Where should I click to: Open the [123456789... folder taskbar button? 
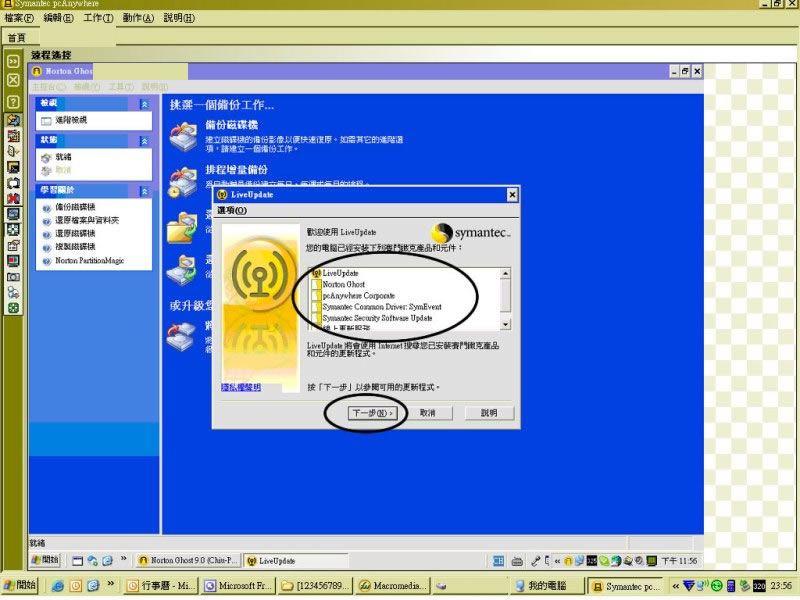pyautogui.click(x=316, y=586)
